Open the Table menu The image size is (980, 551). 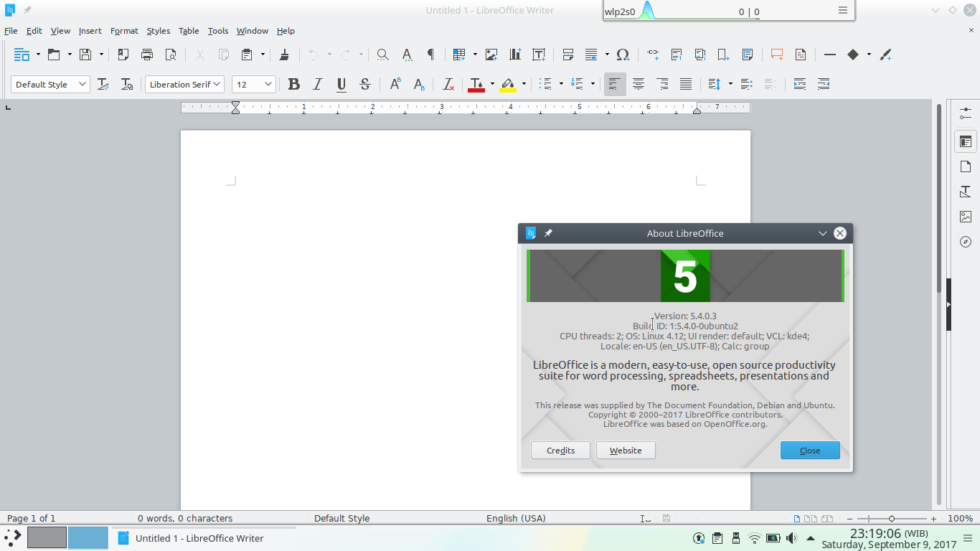click(189, 31)
